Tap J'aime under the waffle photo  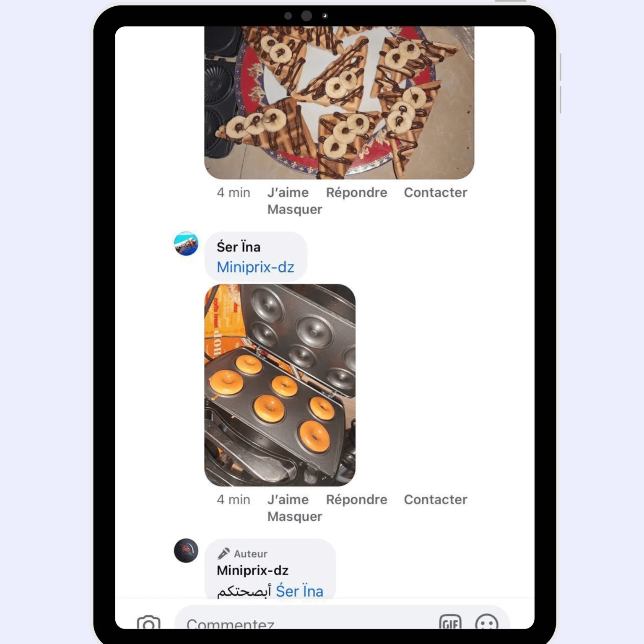coord(288,192)
